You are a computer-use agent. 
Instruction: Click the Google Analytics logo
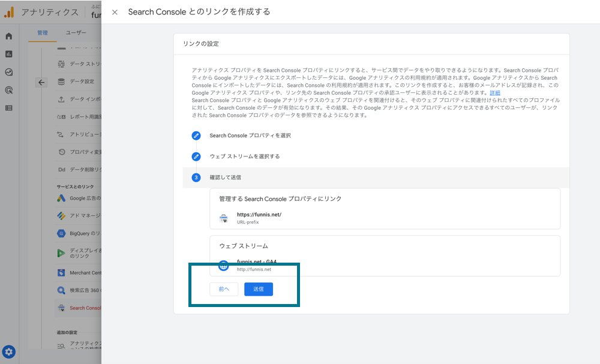9,12
